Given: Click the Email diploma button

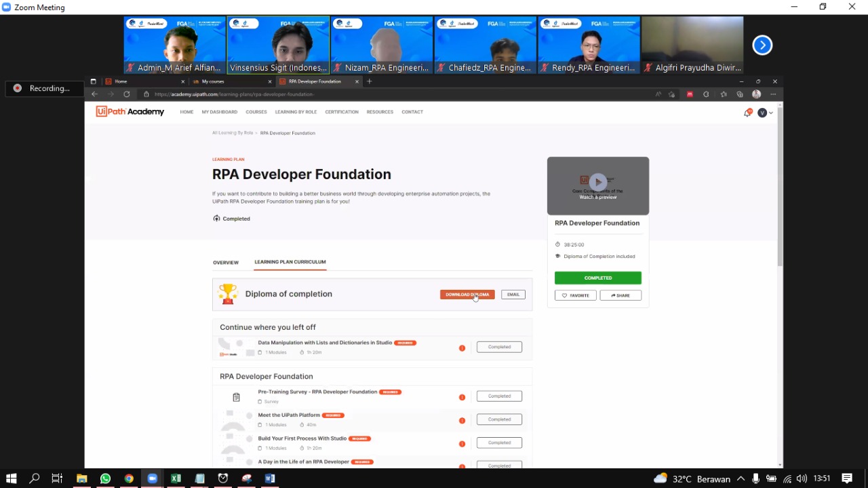Looking at the screenshot, I should point(513,295).
